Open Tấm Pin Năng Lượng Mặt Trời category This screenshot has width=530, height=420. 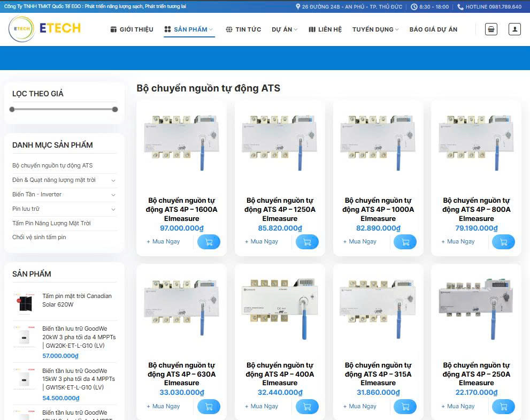pos(51,223)
